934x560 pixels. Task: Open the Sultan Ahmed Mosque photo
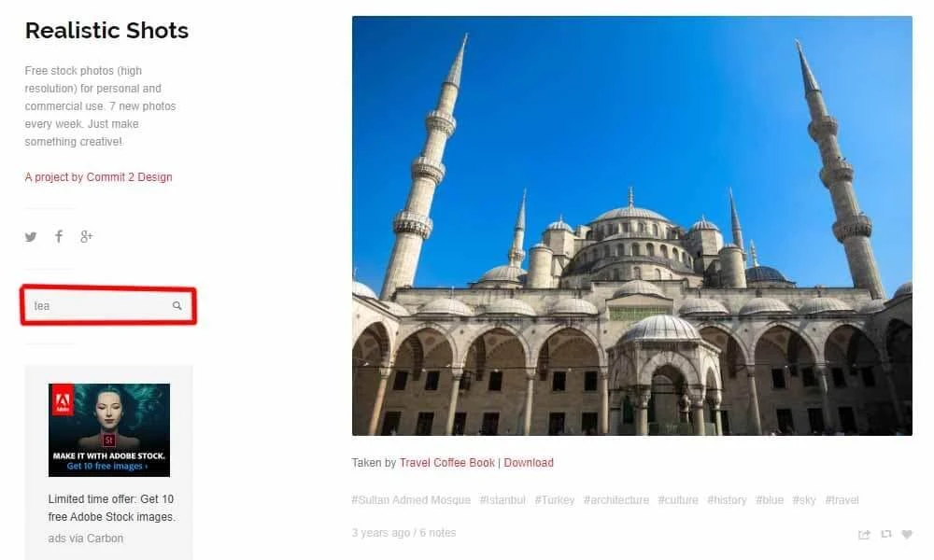click(x=632, y=226)
